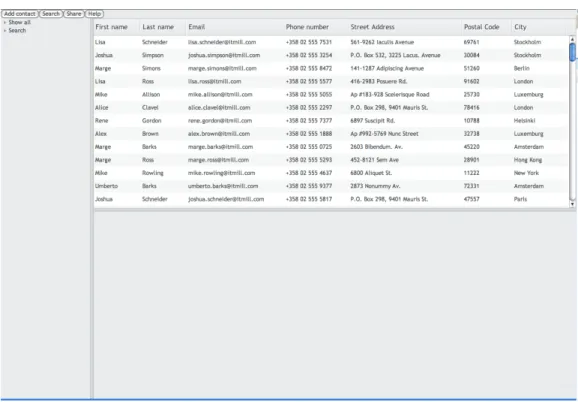
Task: Click postal code 78416
Action: [471, 108]
